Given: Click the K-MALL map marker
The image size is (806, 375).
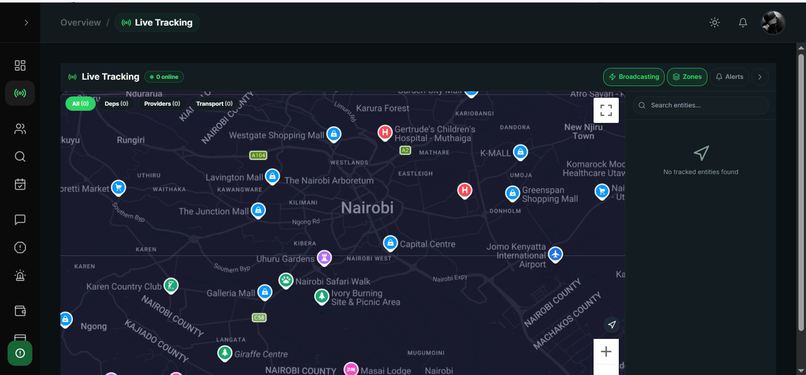Looking at the screenshot, I should (520, 152).
